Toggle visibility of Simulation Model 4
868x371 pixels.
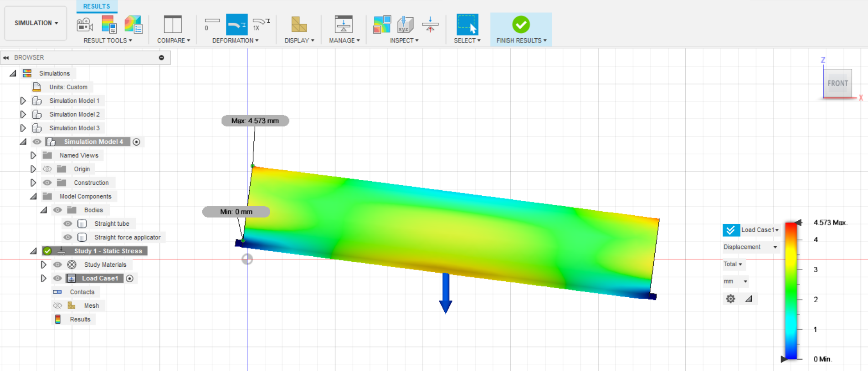(x=37, y=142)
